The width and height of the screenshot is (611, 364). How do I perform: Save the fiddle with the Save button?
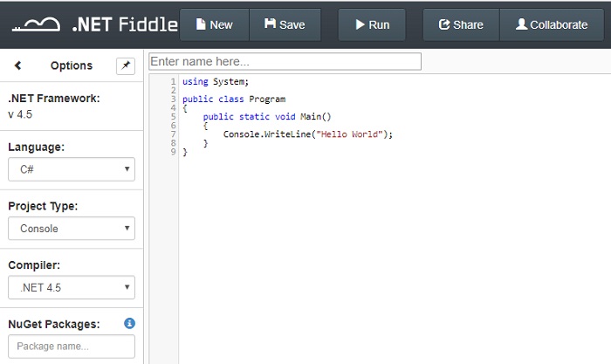click(285, 25)
